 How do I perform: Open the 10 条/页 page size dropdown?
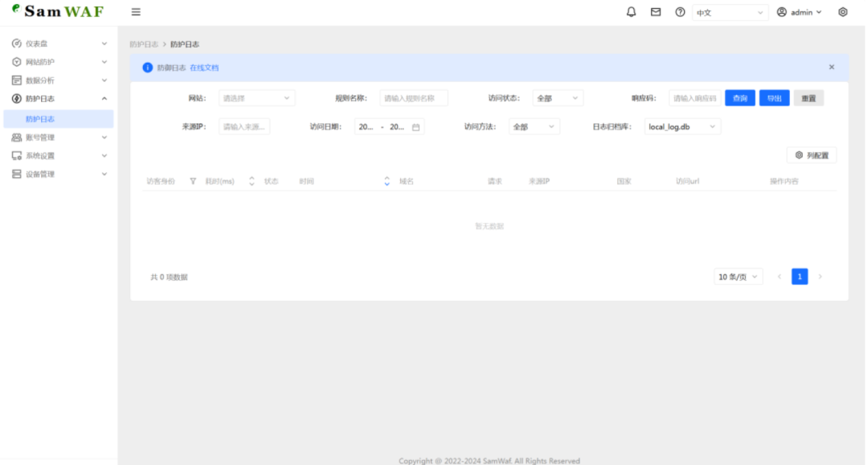738,277
